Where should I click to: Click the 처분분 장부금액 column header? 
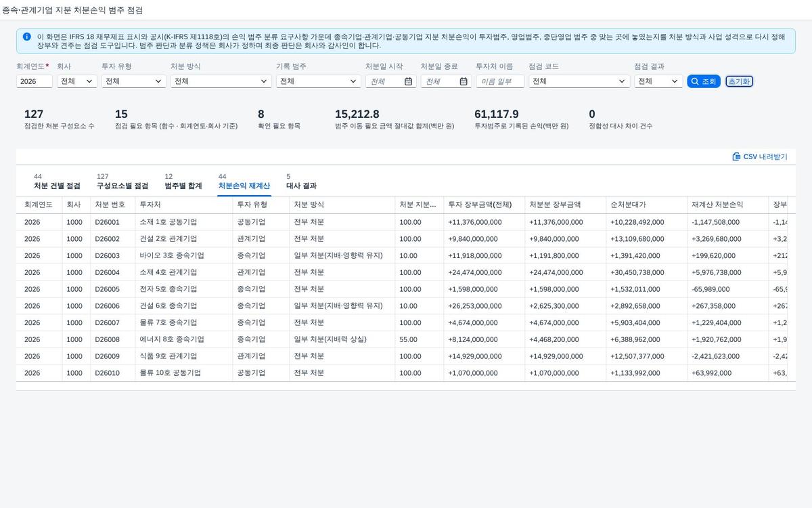pyautogui.click(x=565, y=205)
